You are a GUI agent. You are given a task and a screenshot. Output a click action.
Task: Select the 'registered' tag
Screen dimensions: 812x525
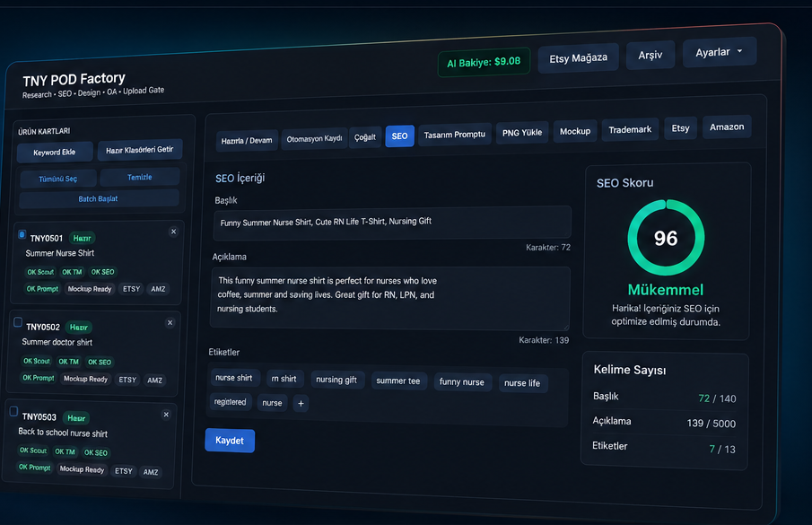(x=231, y=402)
